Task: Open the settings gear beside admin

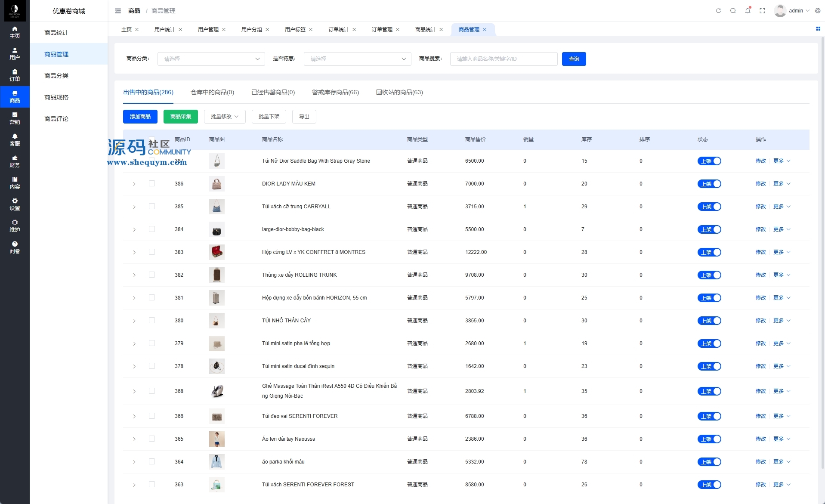Action: click(818, 11)
